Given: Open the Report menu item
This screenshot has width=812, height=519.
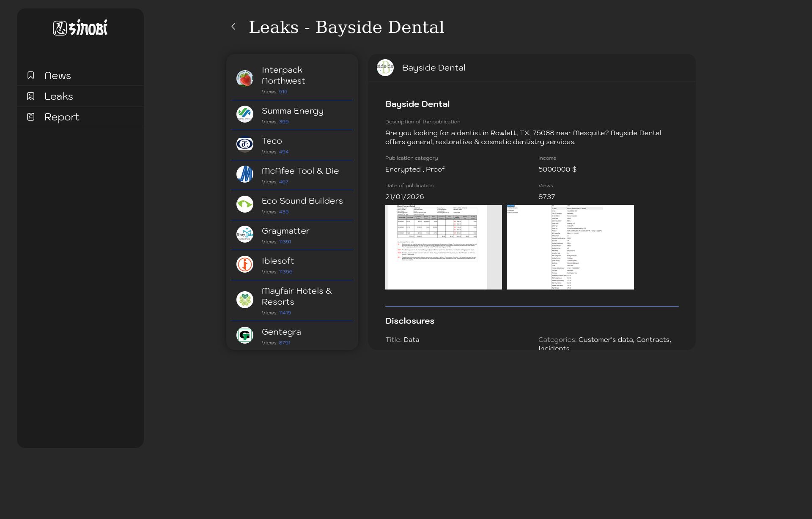Looking at the screenshot, I should click(x=62, y=117).
